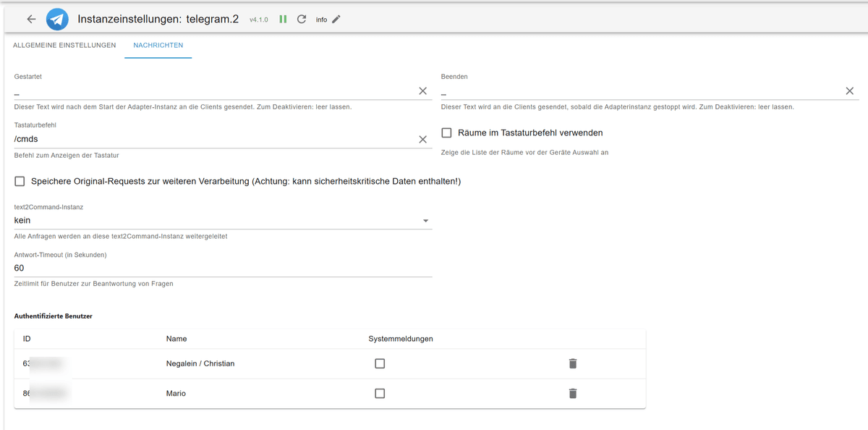This screenshot has width=868, height=430.
Task: Click the back arrow in the header
Action: pos(30,19)
